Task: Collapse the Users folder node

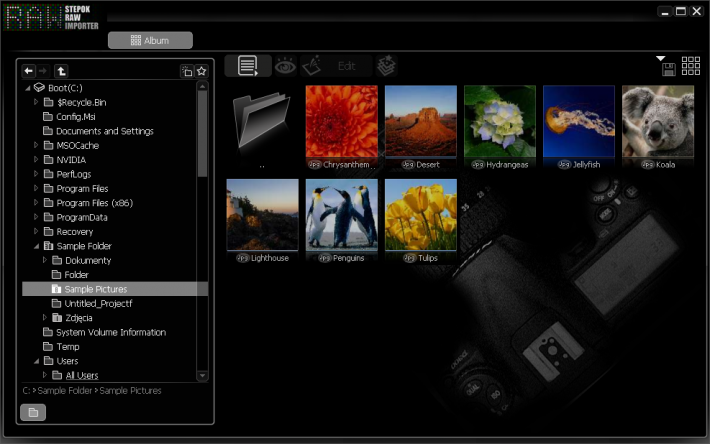Action: pyautogui.click(x=36, y=361)
